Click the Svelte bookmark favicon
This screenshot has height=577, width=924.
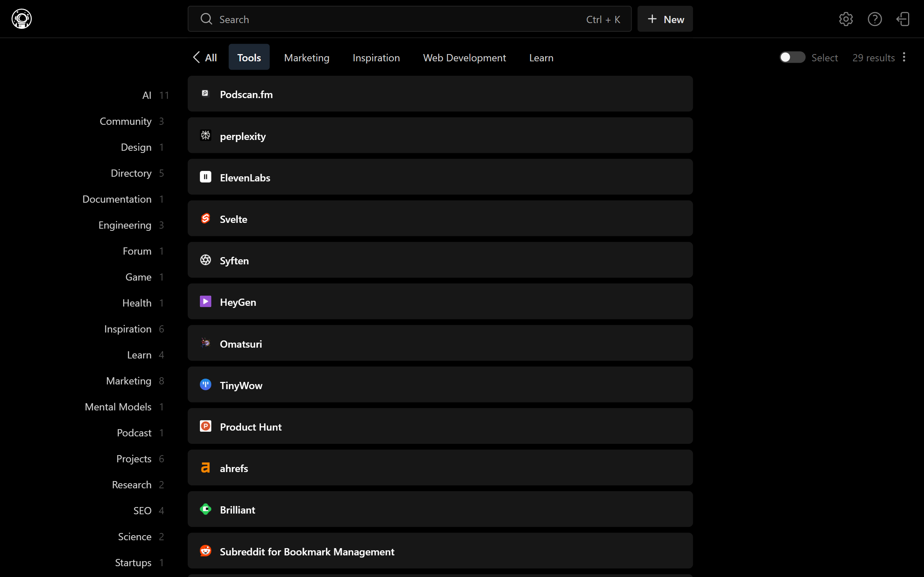coord(205,219)
